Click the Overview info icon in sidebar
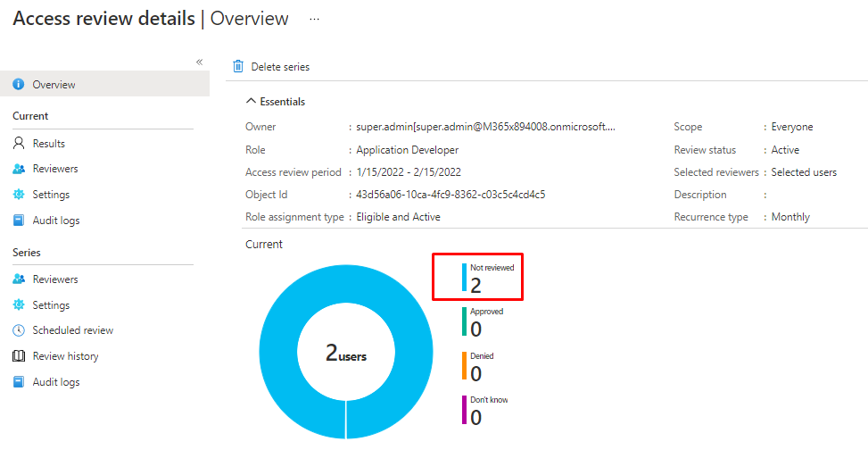 tap(18, 85)
